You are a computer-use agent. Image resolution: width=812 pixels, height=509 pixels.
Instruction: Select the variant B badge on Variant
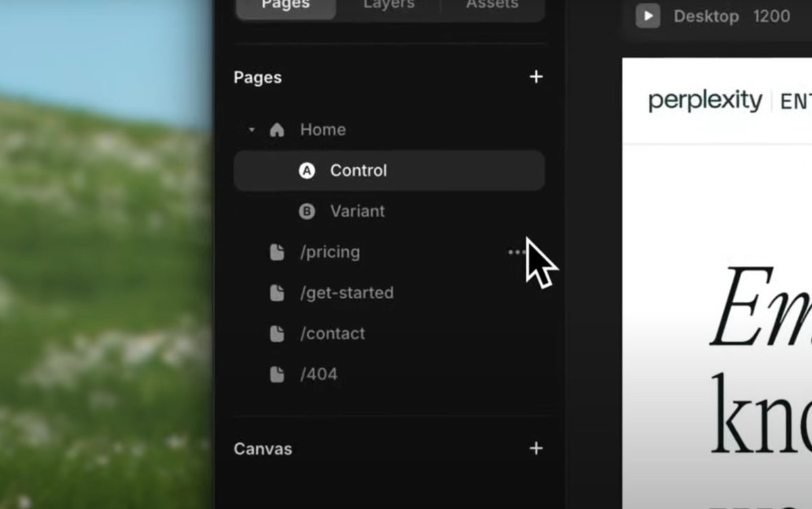pyautogui.click(x=308, y=211)
